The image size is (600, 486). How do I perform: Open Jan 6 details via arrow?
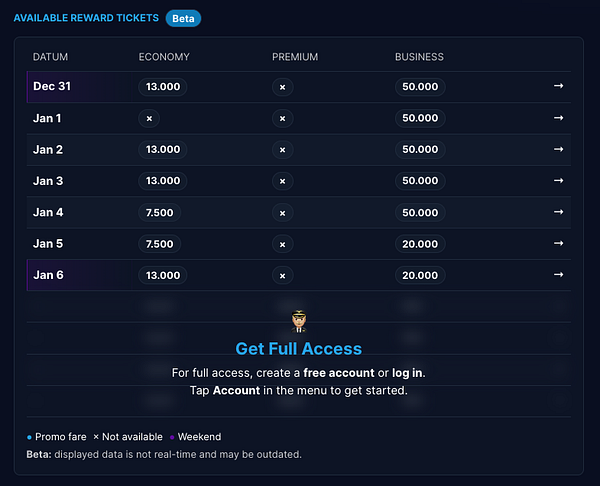coord(558,275)
